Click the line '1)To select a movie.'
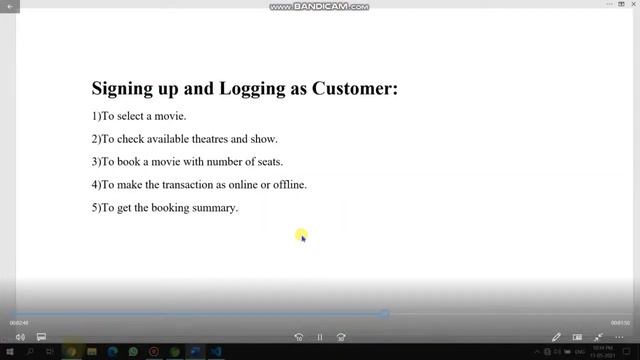This screenshot has height=360, width=640. coord(139,116)
